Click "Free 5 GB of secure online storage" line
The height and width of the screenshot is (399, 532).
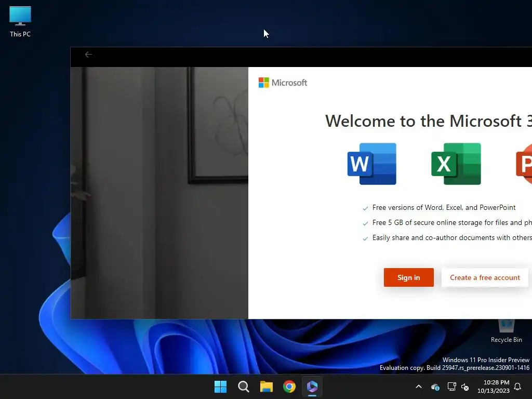[452, 222]
